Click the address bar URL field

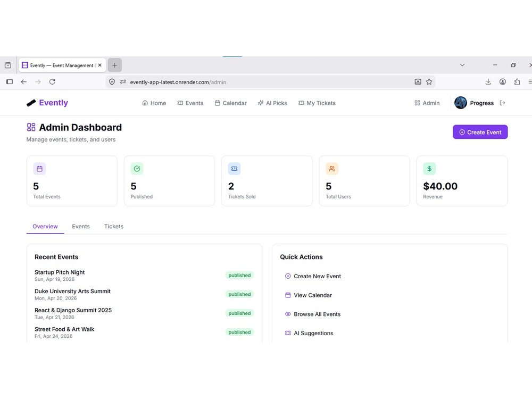pos(270,82)
